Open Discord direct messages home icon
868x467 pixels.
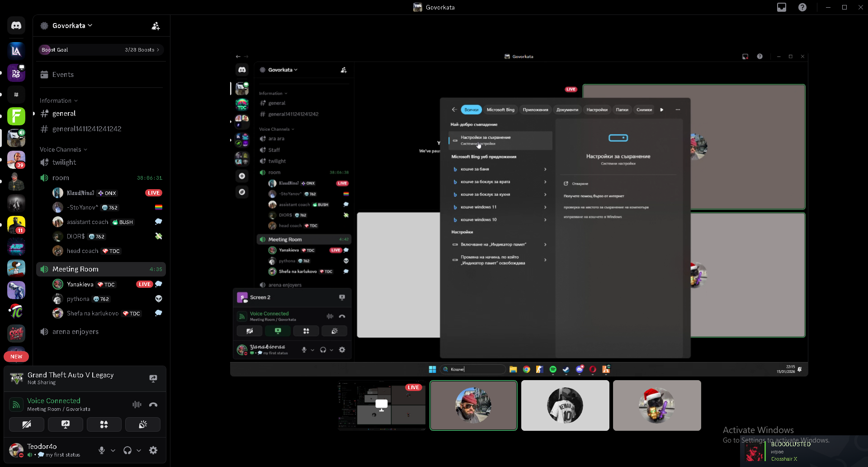[16, 26]
